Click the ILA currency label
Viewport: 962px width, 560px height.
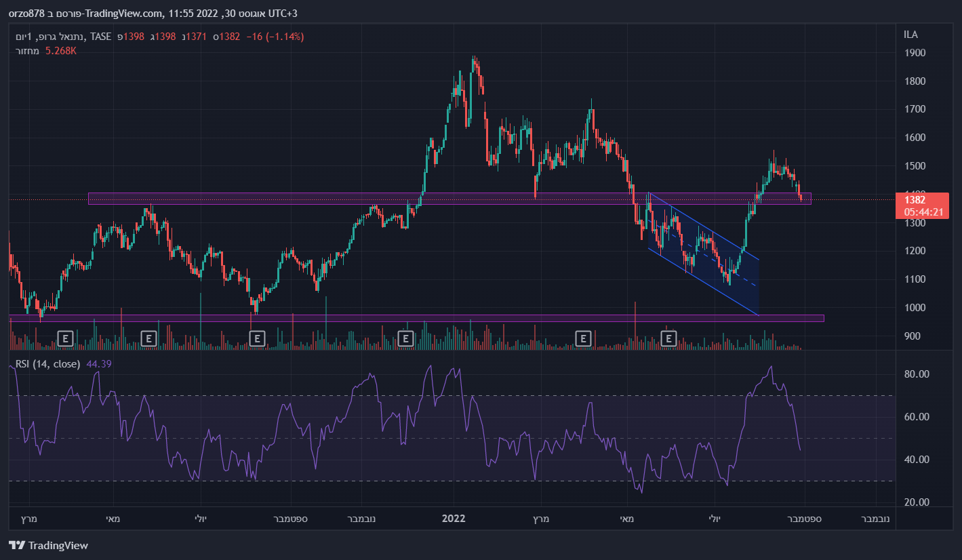click(x=911, y=35)
